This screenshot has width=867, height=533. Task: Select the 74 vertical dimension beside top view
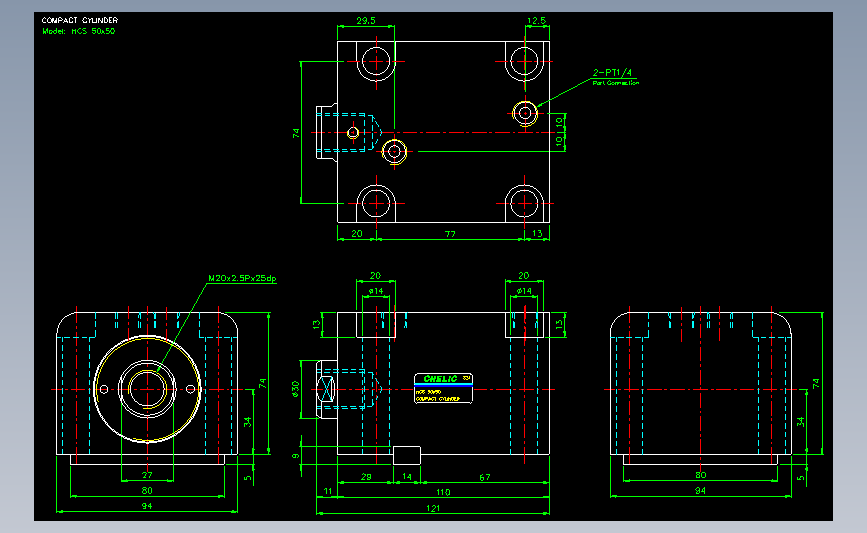(x=296, y=133)
